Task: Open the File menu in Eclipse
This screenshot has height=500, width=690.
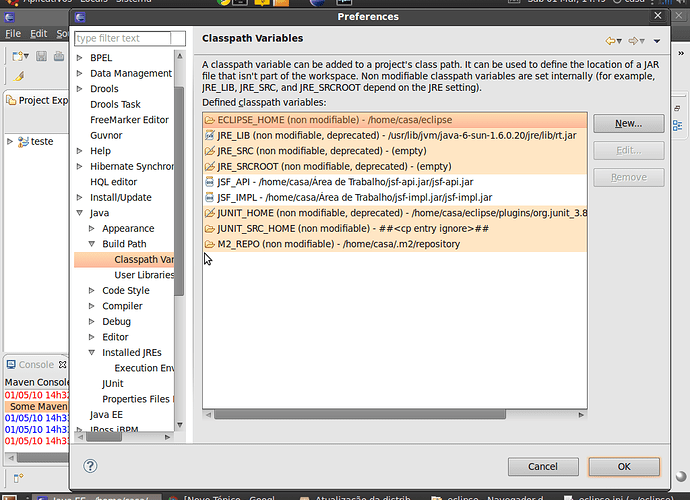Action: tap(13, 33)
